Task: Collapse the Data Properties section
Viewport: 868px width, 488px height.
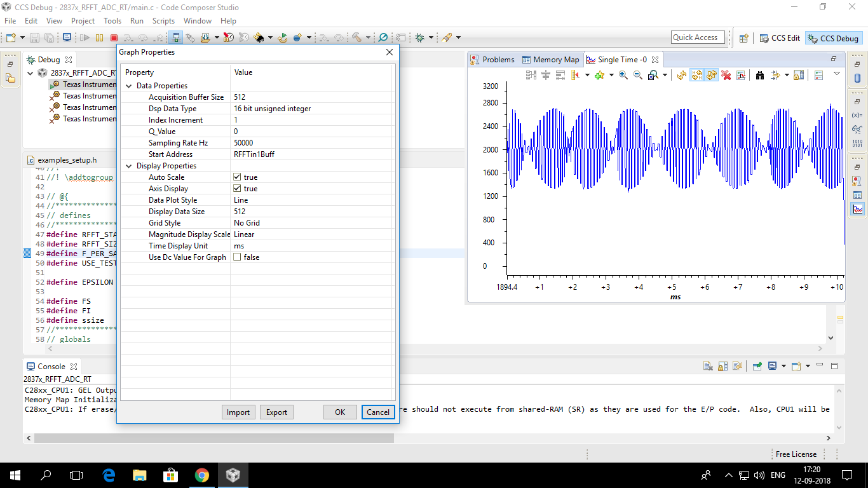Action: click(x=129, y=86)
